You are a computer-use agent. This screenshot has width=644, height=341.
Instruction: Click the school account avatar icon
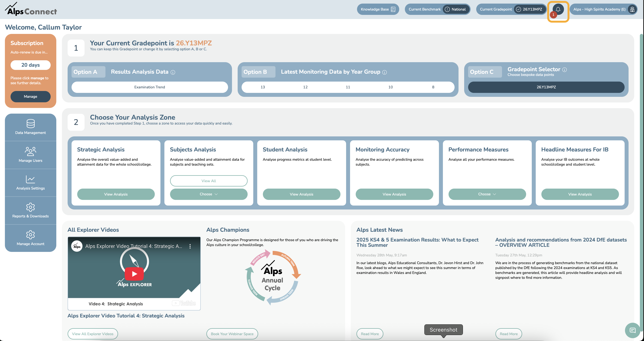click(x=632, y=9)
